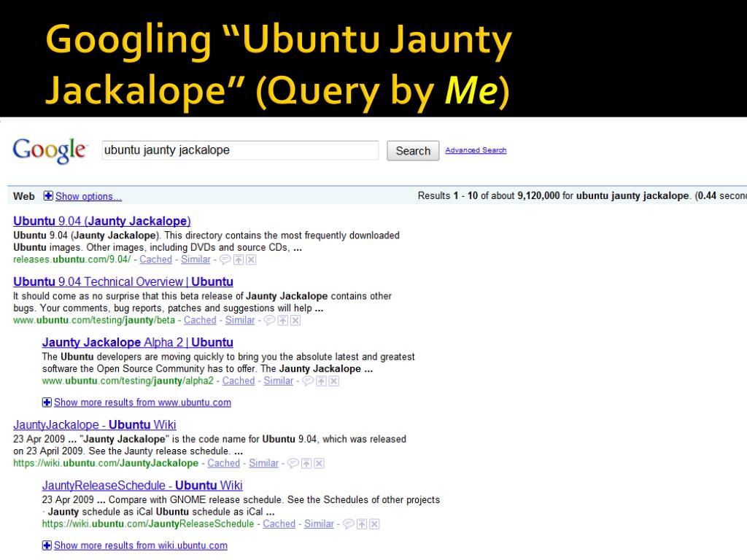Promote the wiki JauntyJackalope result with arrow icon
The width and height of the screenshot is (747, 560).
coord(307,463)
